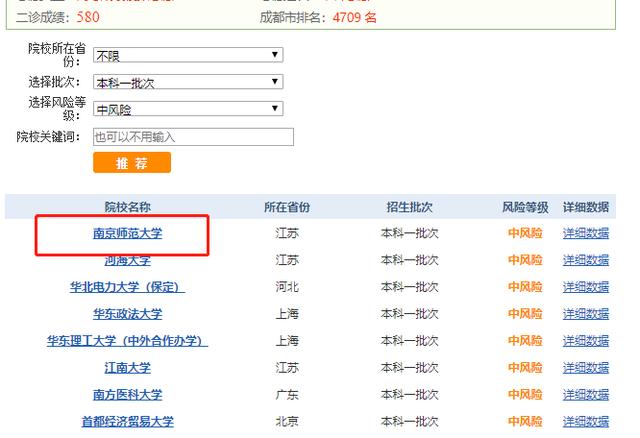This screenshot has height=438, width=640.
Task: Open 详细数据 for 华东政法大学
Action: [x=586, y=314]
